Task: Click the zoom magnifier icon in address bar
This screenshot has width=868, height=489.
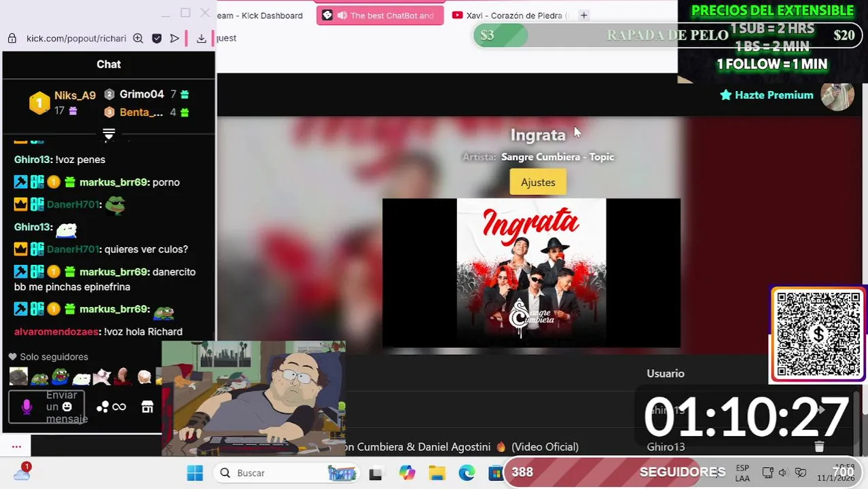Action: (x=138, y=39)
